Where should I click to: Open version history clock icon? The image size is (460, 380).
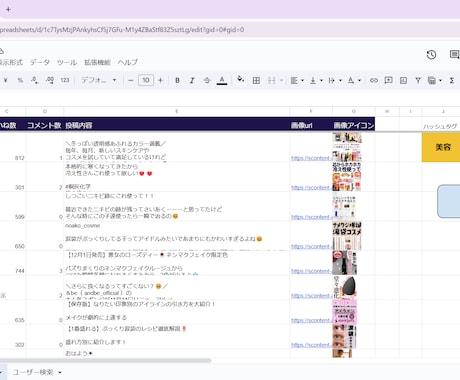[x=431, y=54]
